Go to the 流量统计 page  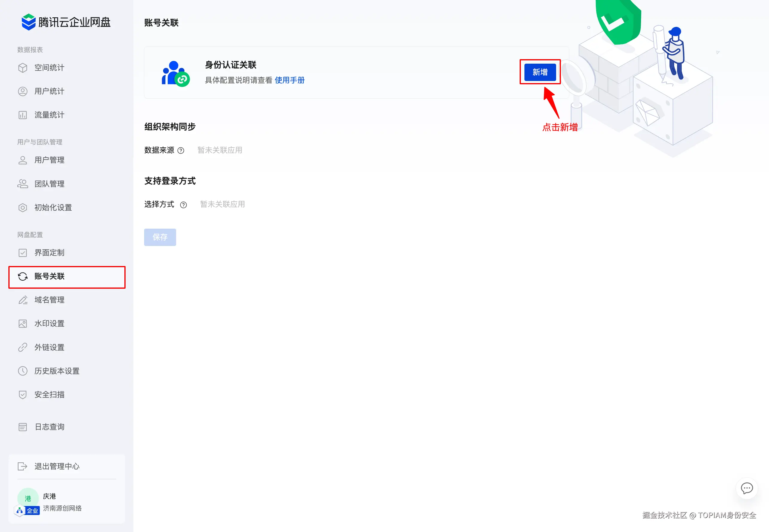[49, 115]
